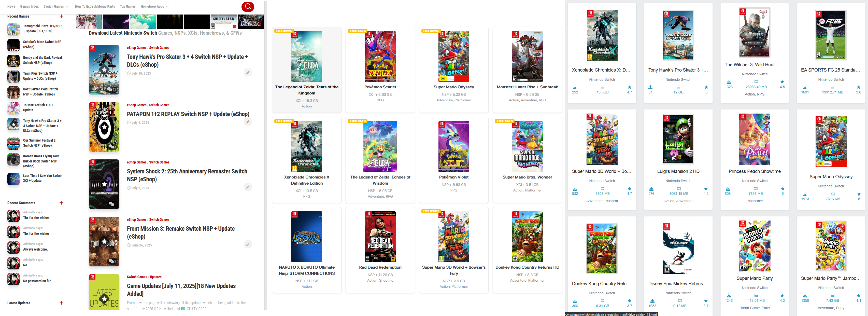Image resolution: width=868 pixels, height=316 pixels.
Task: Click download icon under Princess Peach Showtime
Action: (728, 188)
